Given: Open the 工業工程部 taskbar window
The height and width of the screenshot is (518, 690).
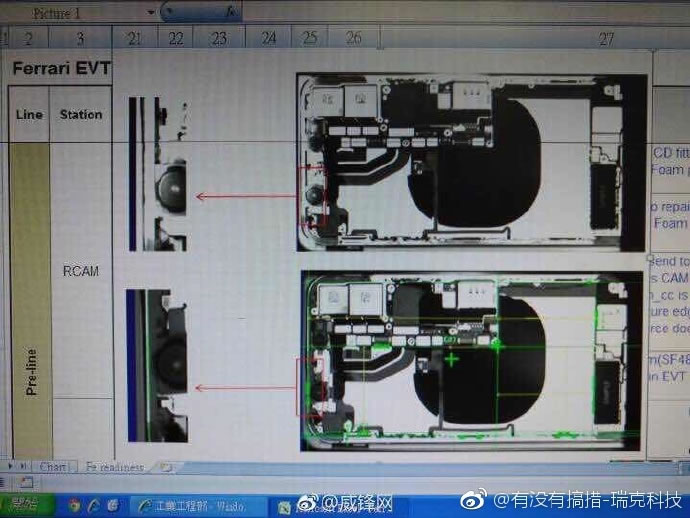Looking at the screenshot, I should pyautogui.click(x=193, y=503).
